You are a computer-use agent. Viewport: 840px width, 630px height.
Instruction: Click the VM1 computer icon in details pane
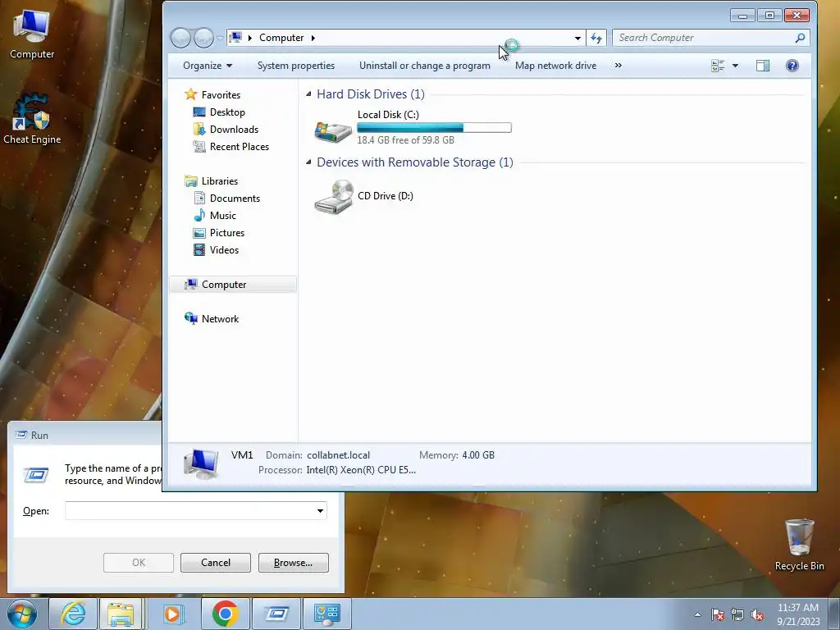(200, 463)
